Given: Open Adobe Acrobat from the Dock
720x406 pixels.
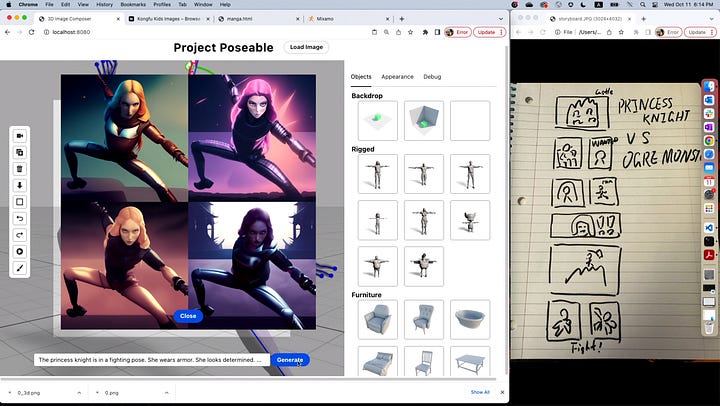Looking at the screenshot, I should point(709,255).
